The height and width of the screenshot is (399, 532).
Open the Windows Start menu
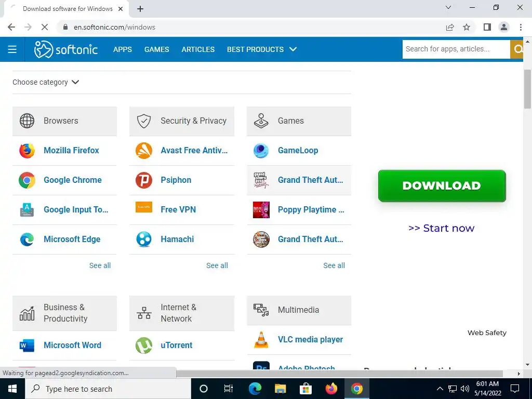pos(12,389)
